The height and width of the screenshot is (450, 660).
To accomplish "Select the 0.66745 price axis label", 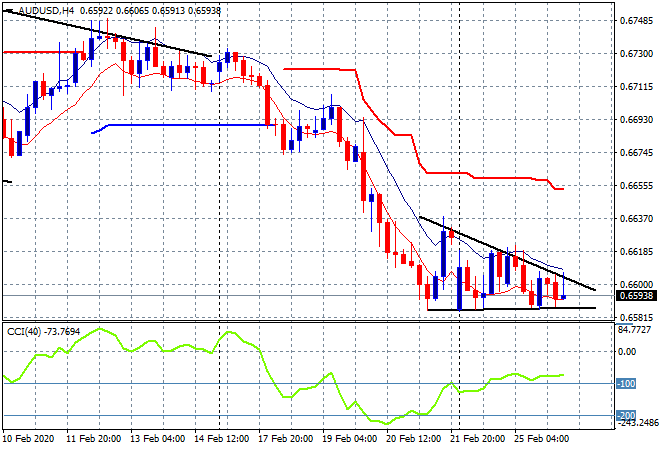I will coord(637,152).
